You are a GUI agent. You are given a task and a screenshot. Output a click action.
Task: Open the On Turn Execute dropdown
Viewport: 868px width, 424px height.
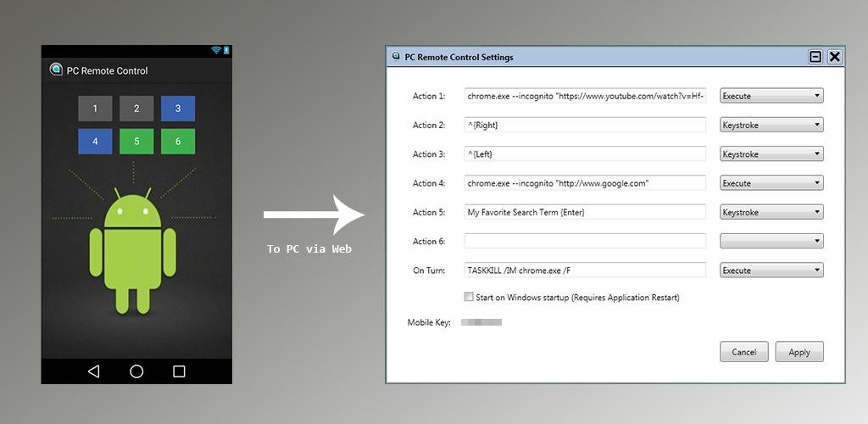click(771, 271)
